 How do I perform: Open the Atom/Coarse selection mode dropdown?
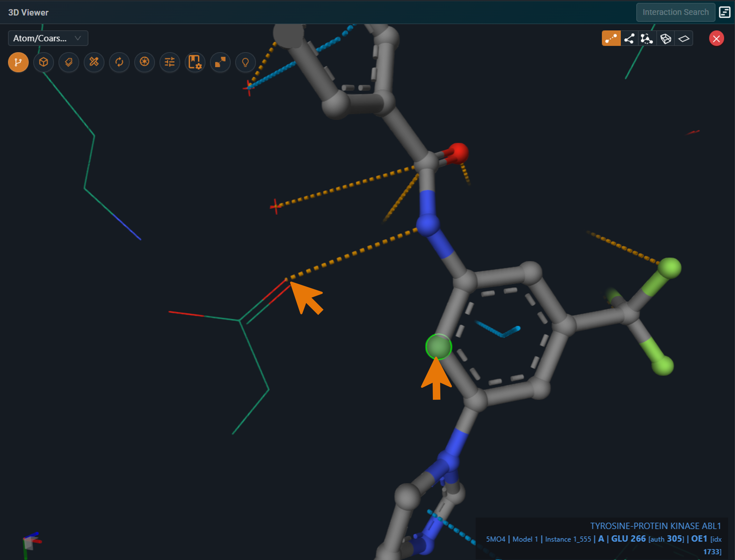48,38
